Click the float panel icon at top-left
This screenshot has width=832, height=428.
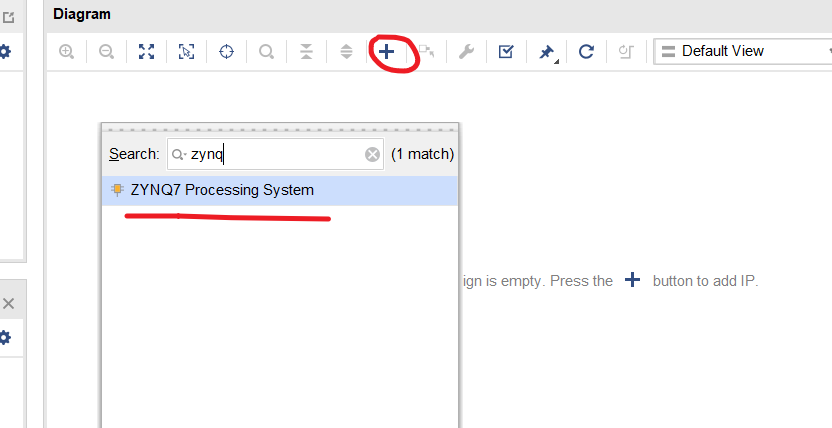(x=8, y=18)
